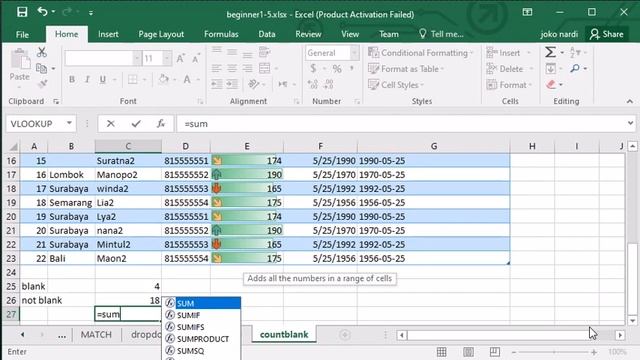Click the Enter checkmark formula button

[x=136, y=123]
